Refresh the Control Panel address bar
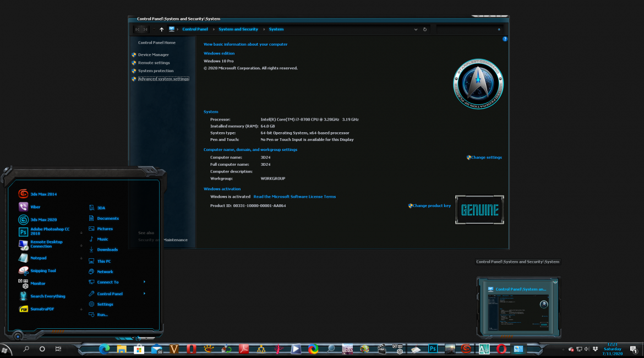Screen dimensions: 644x358 pos(425,29)
